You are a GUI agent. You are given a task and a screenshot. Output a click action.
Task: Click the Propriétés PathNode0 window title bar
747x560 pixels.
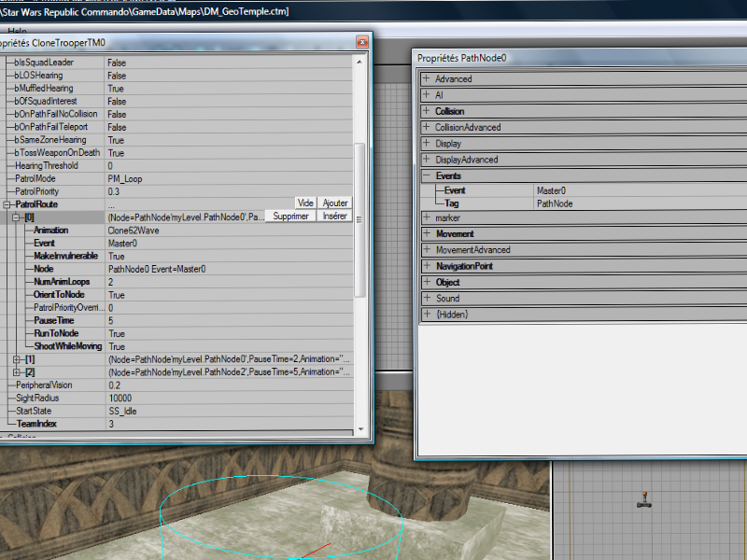click(x=581, y=58)
